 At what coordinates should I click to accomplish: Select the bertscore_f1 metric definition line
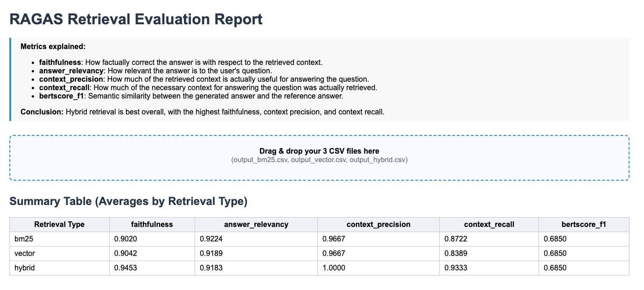point(191,96)
